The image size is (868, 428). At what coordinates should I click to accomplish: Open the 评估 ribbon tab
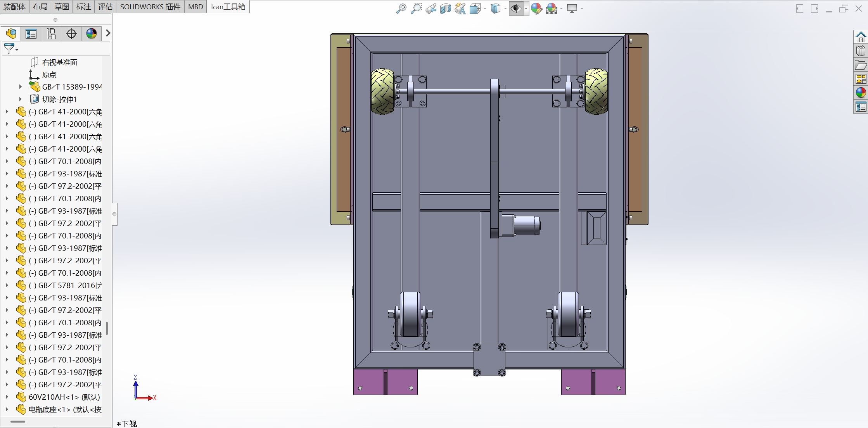point(105,7)
